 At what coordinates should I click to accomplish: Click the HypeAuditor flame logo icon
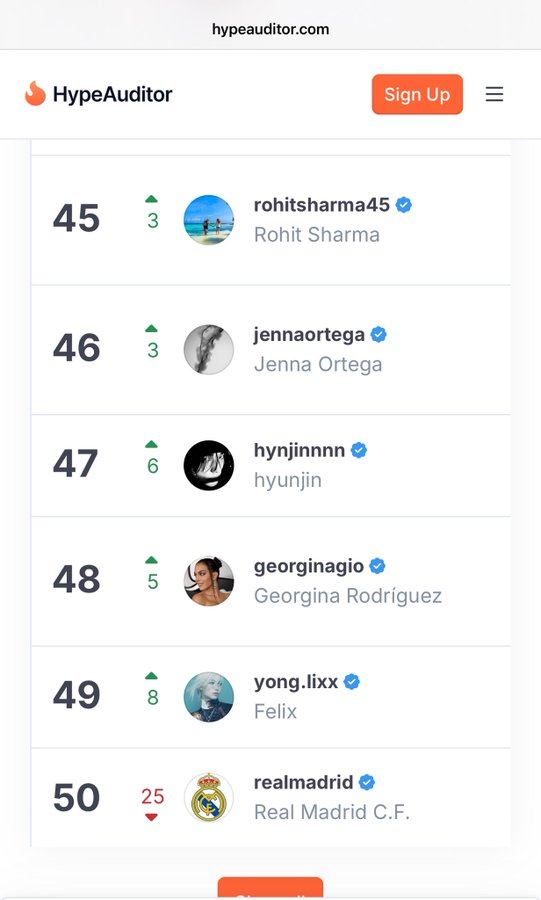[35, 94]
